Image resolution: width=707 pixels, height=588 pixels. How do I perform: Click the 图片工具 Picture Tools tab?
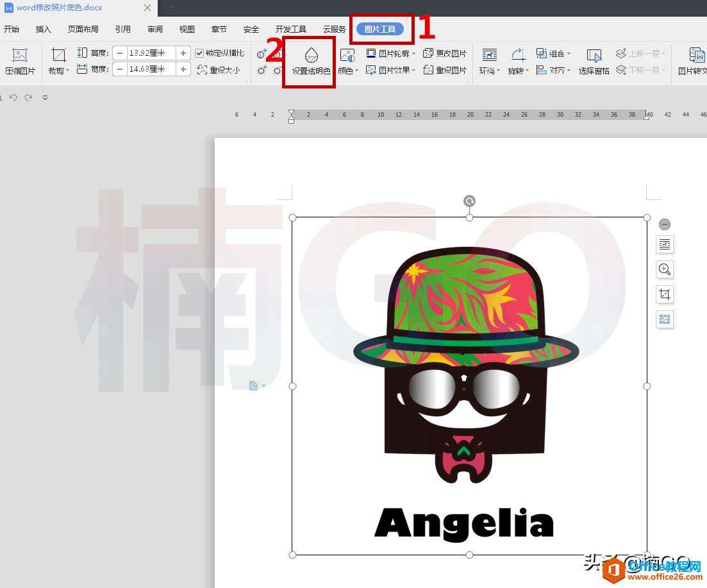click(380, 29)
